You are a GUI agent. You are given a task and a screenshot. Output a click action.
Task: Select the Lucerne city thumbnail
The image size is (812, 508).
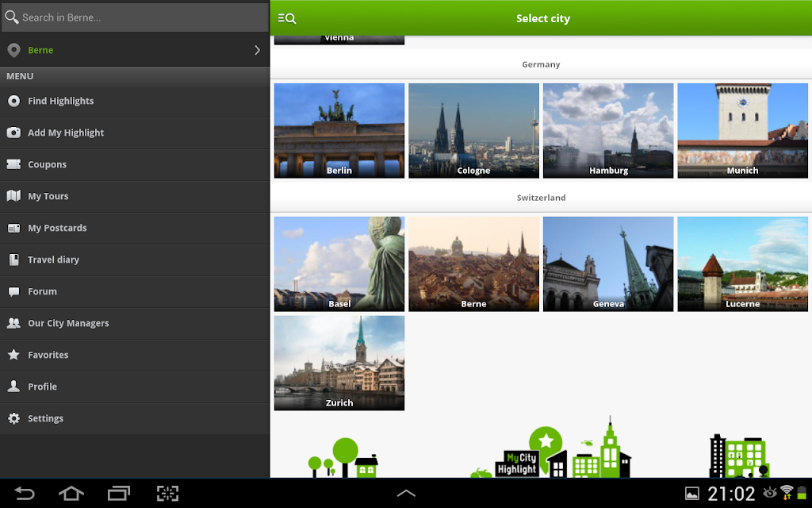[742, 264]
